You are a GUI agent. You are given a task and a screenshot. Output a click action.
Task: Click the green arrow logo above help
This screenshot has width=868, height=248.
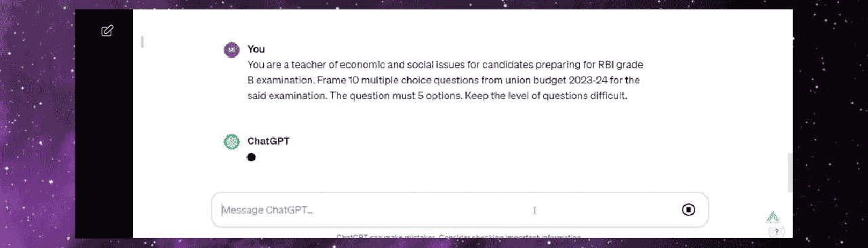(772, 218)
